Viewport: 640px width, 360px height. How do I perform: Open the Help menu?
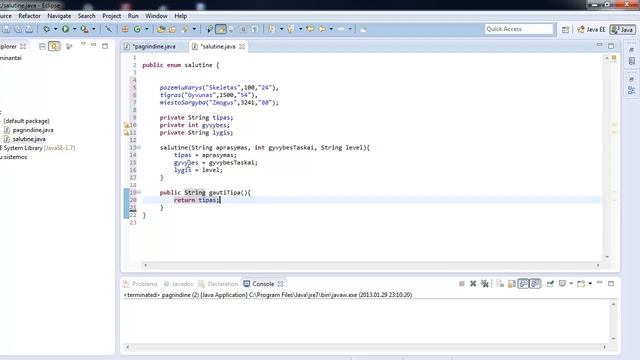click(x=180, y=16)
